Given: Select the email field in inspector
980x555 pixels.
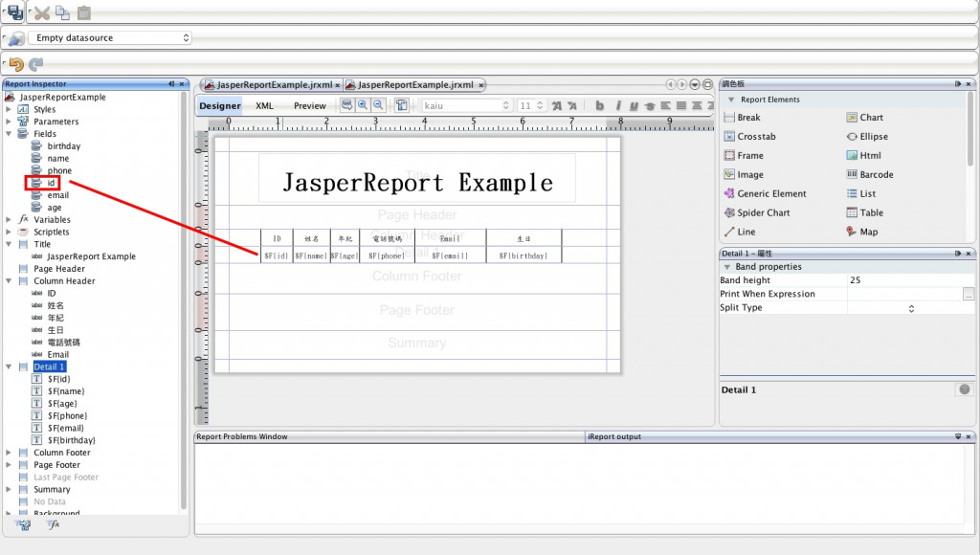Looking at the screenshot, I should point(58,195).
